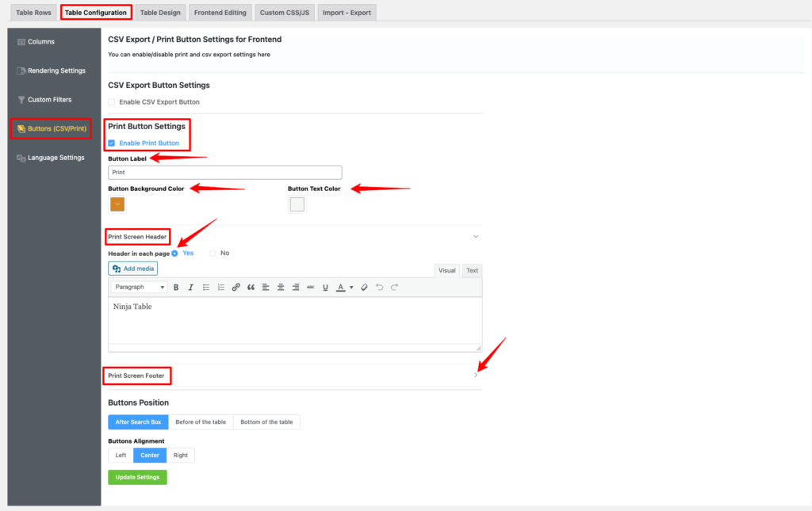Click the Add media button

point(133,269)
